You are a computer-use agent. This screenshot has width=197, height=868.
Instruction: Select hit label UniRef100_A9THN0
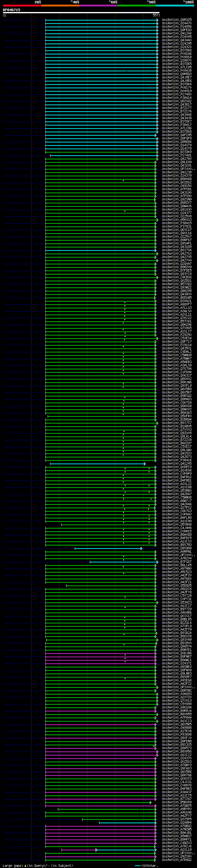(x=177, y=568)
